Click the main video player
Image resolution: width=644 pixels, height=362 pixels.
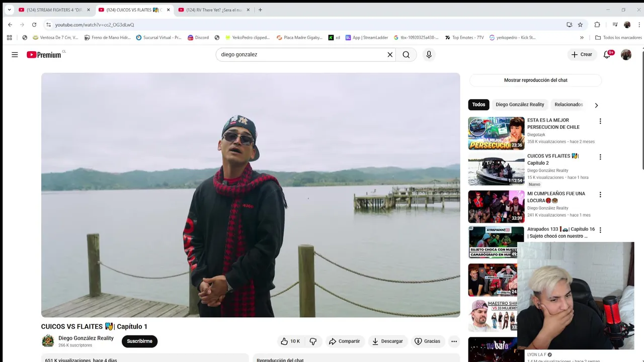pos(251,195)
